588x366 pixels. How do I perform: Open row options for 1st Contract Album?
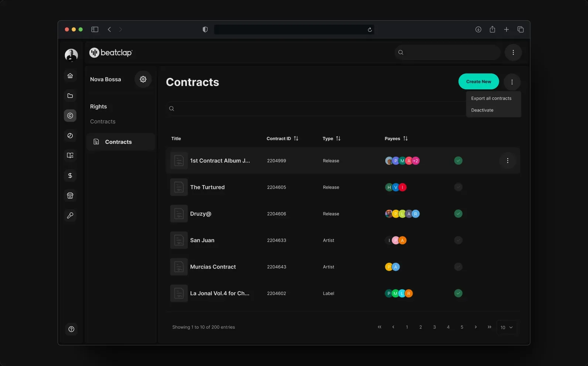pos(508,160)
